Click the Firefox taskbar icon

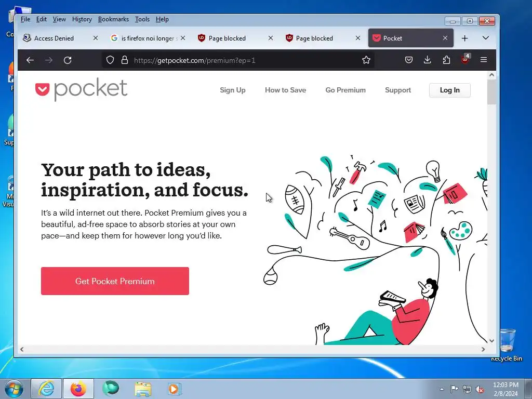click(78, 389)
